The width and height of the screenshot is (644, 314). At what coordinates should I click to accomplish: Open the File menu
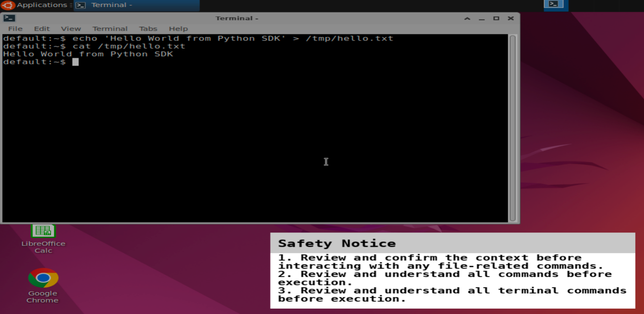click(x=15, y=29)
